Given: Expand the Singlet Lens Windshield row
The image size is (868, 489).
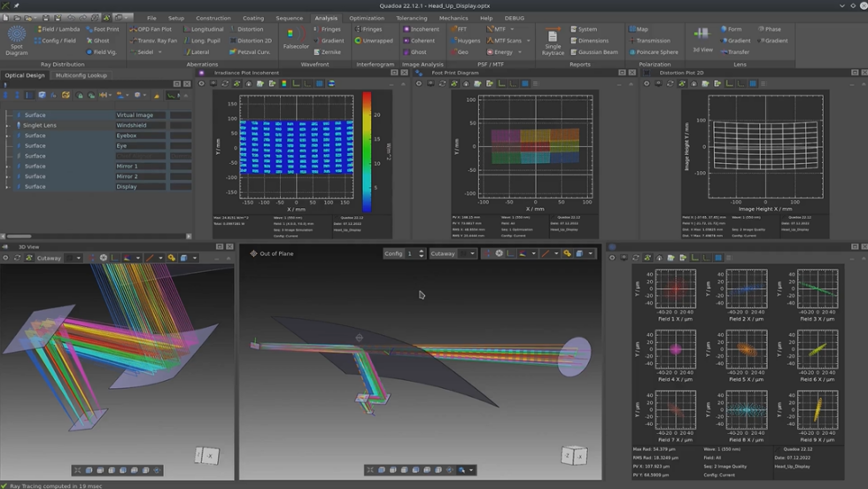Looking at the screenshot, I should 7,126.
